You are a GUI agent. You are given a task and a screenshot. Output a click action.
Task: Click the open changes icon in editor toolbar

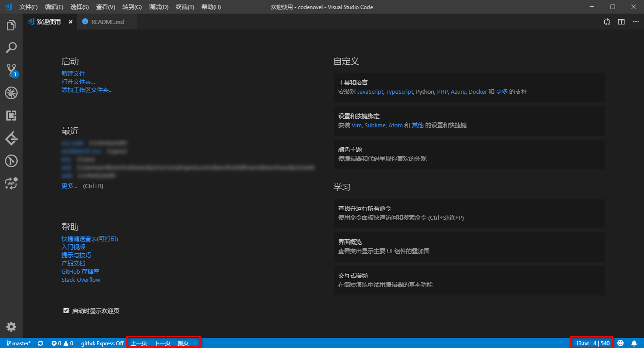pos(607,22)
